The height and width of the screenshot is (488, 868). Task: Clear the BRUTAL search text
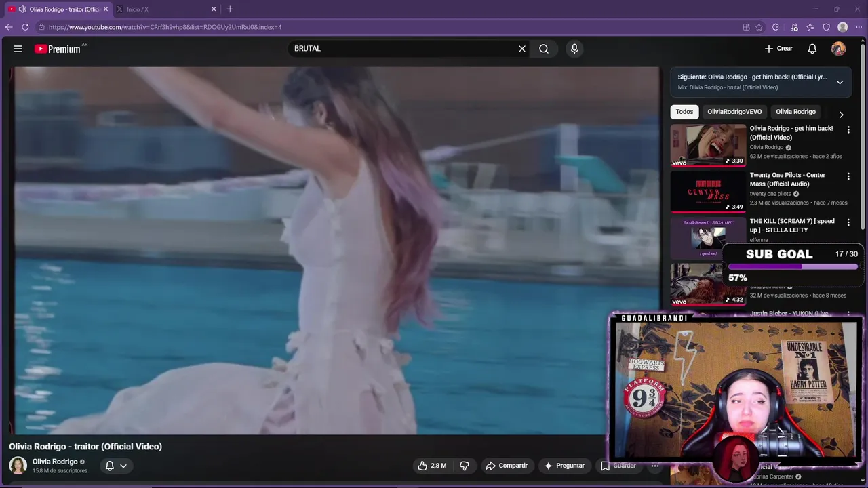click(522, 49)
